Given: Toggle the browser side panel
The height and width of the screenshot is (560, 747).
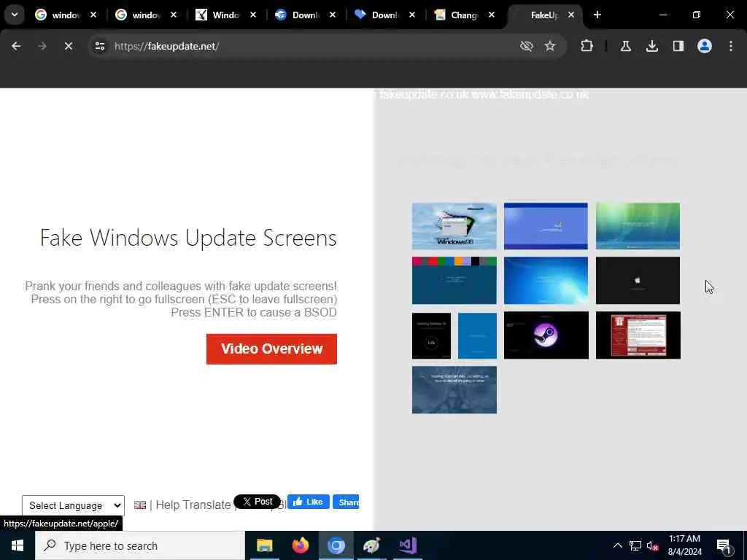Looking at the screenshot, I should (x=678, y=46).
